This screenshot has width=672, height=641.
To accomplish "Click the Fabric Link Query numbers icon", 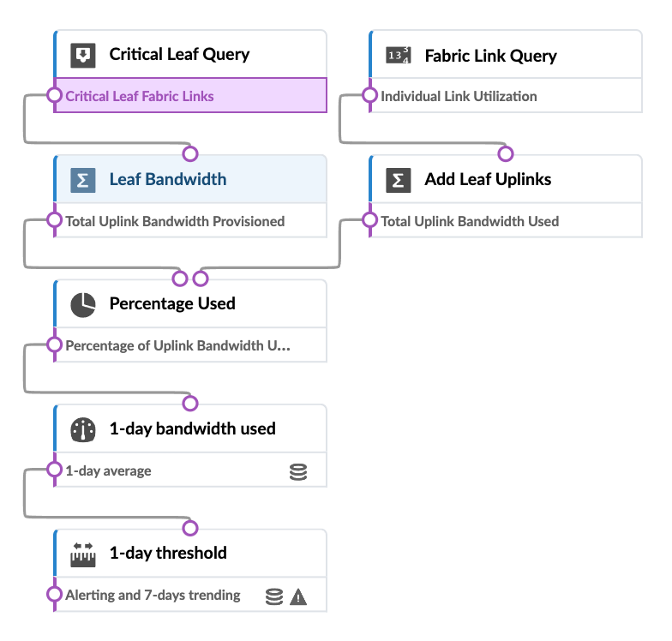I will [398, 56].
